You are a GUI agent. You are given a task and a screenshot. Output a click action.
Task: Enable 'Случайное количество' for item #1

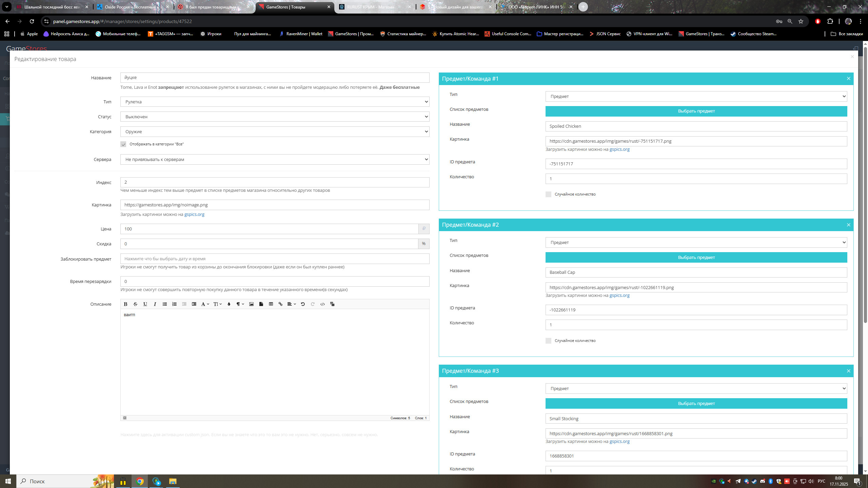[x=548, y=194]
